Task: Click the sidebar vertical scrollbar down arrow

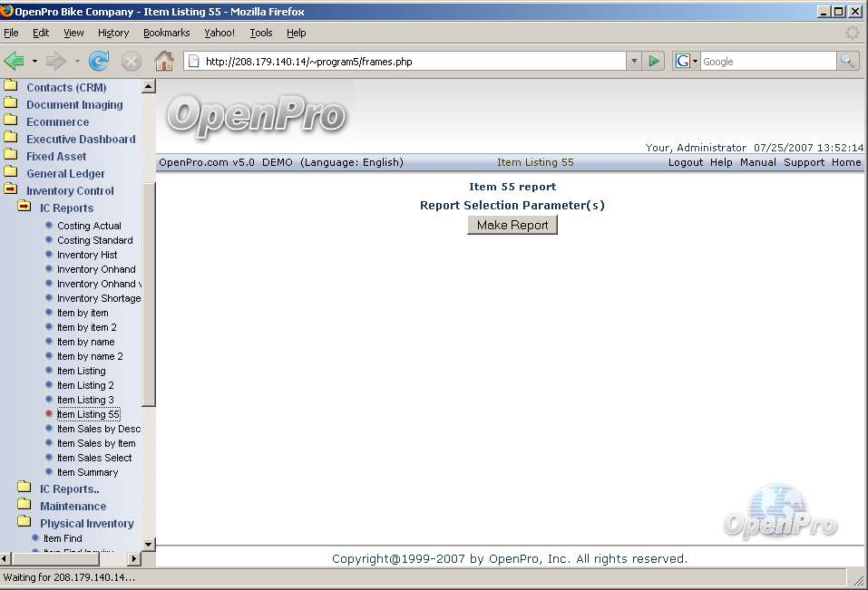Action: 149,544
